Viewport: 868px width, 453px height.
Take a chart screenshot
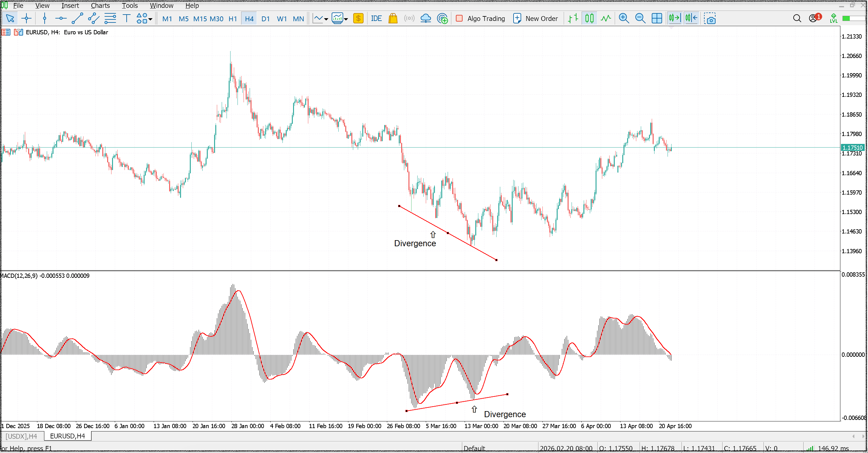point(710,19)
